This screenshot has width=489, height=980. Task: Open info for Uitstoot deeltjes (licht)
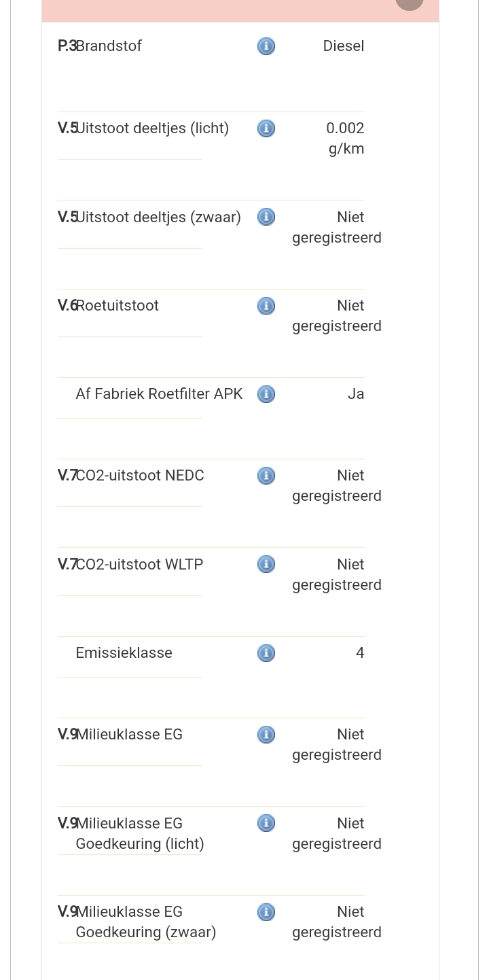266,128
